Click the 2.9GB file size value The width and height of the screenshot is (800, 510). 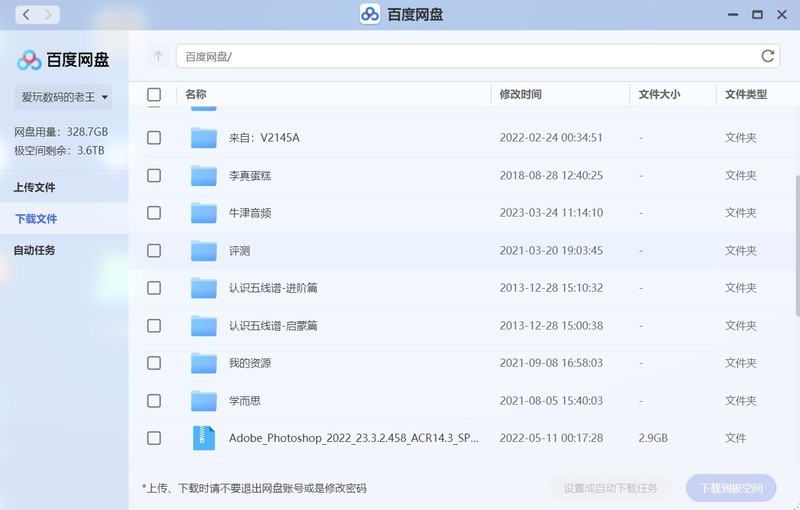tap(653, 438)
